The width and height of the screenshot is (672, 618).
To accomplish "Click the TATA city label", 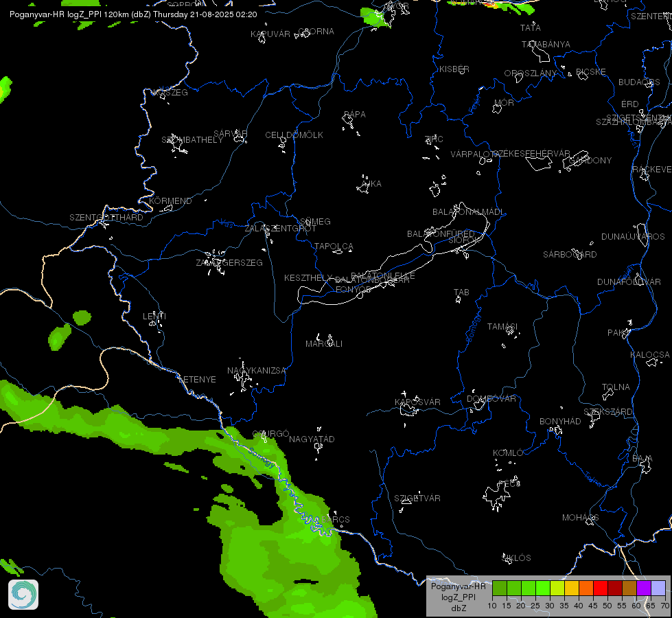I will [530, 28].
